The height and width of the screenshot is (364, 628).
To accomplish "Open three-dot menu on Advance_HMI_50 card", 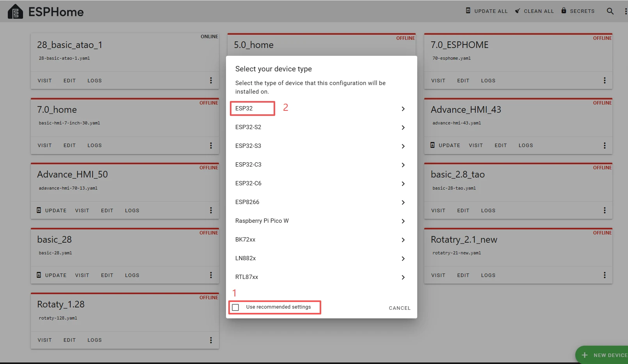I will [211, 210].
